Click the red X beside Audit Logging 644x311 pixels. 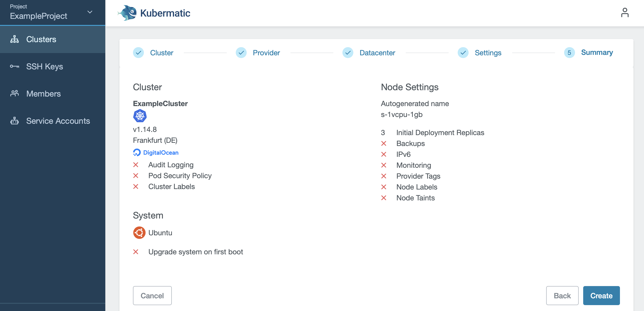pyautogui.click(x=136, y=165)
